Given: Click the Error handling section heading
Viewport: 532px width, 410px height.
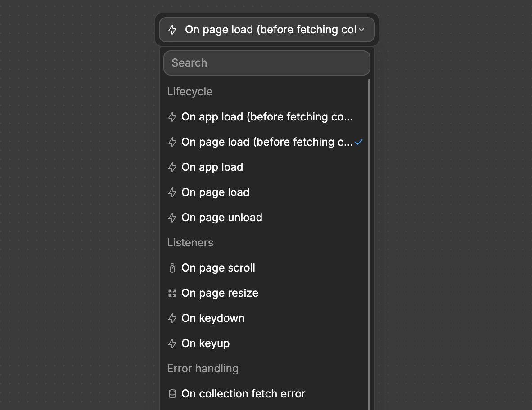Looking at the screenshot, I should [203, 368].
